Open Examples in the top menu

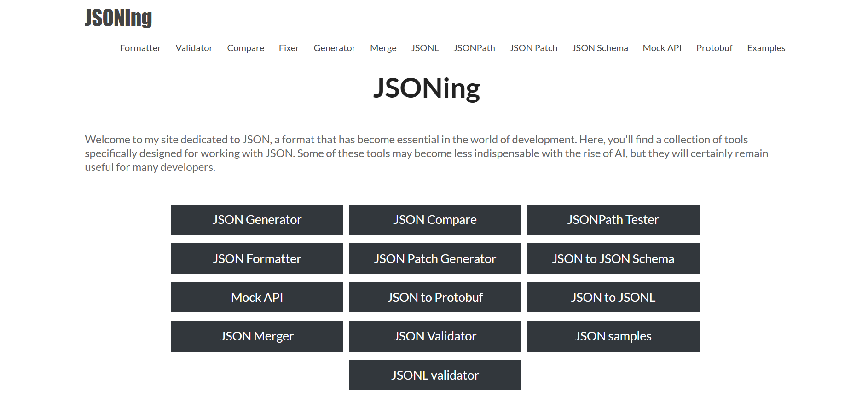click(766, 48)
